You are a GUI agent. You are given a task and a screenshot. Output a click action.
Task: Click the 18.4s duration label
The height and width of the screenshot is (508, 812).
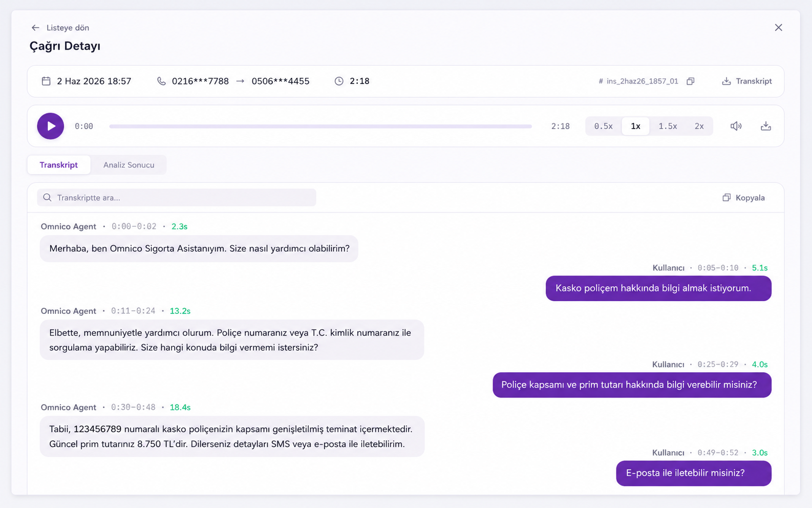(x=180, y=407)
